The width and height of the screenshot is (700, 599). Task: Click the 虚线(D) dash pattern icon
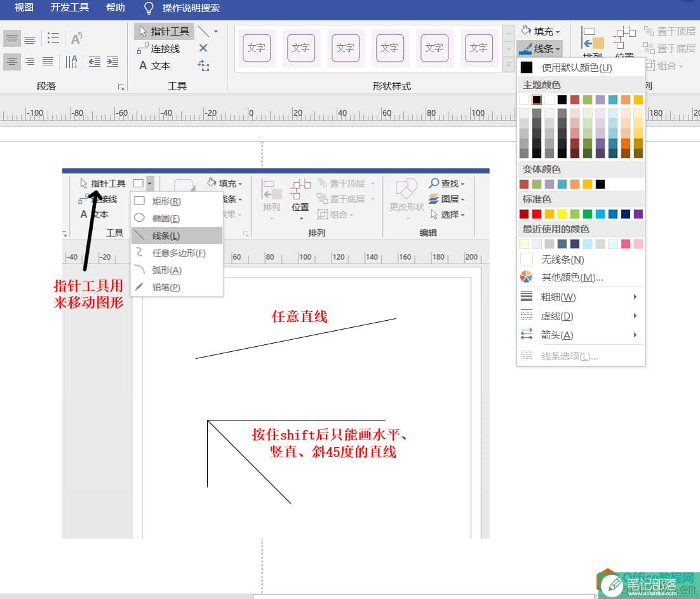click(x=527, y=316)
